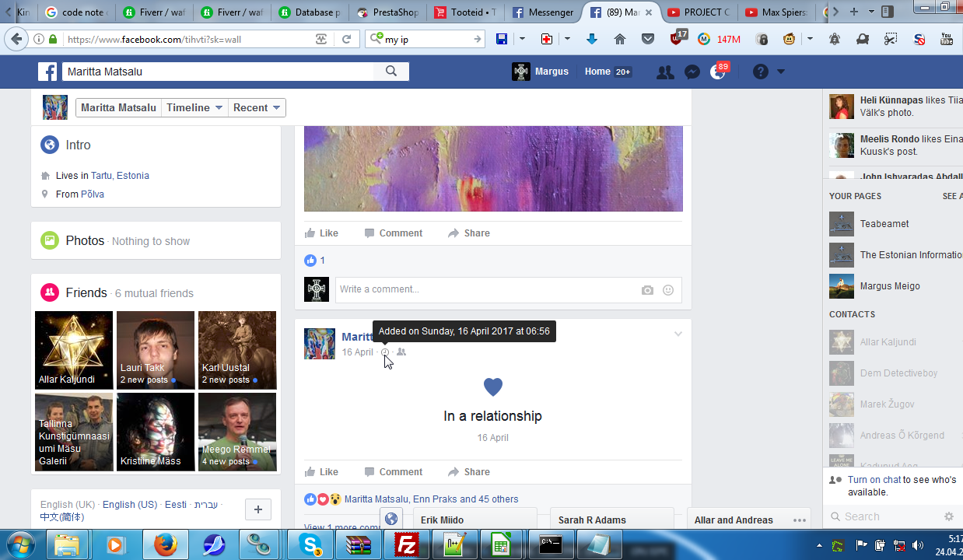Click the blue downloads arrow icon
The height and width of the screenshot is (560, 963).
coord(592,39)
